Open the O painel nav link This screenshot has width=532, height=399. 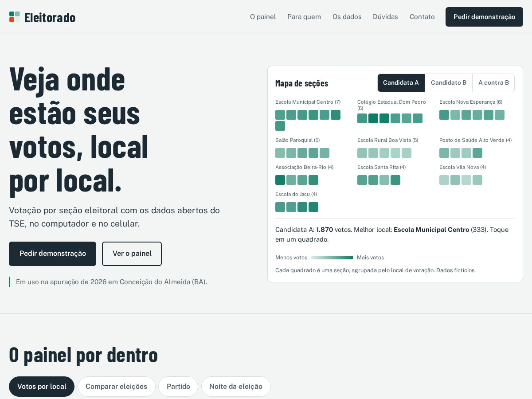pos(263,17)
